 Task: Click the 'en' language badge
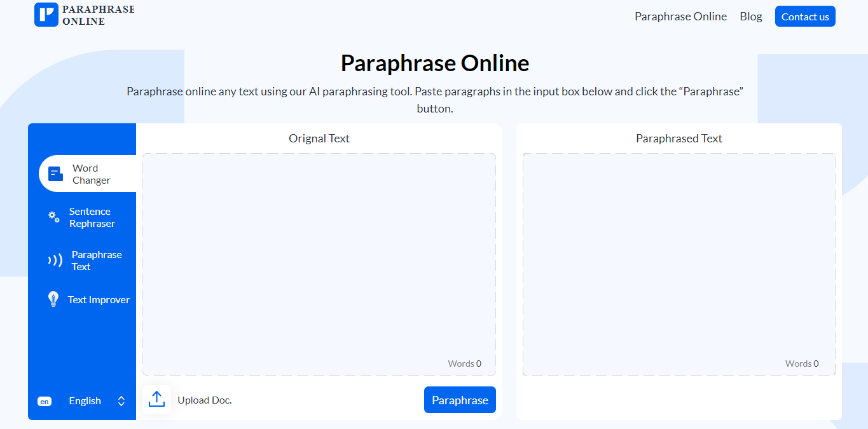click(x=45, y=401)
